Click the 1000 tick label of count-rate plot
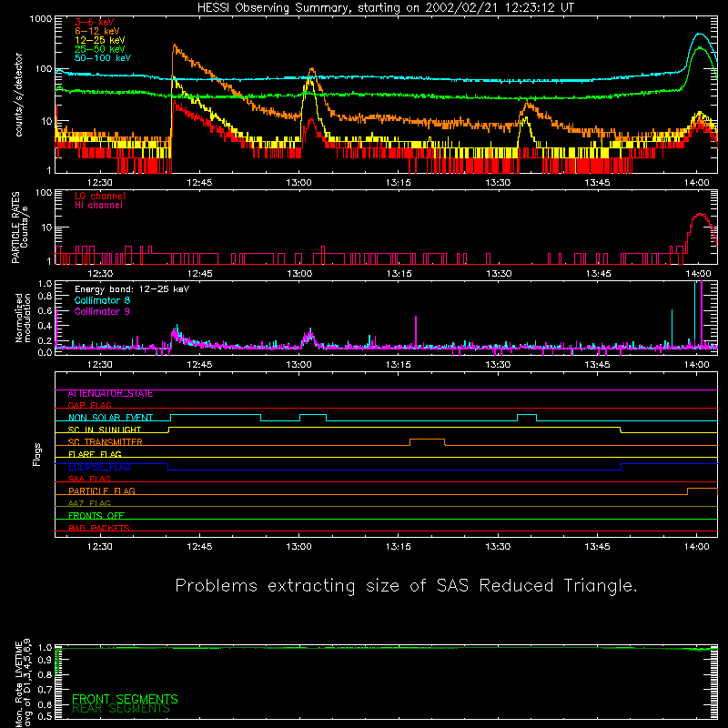The image size is (728, 728). [x=41, y=19]
